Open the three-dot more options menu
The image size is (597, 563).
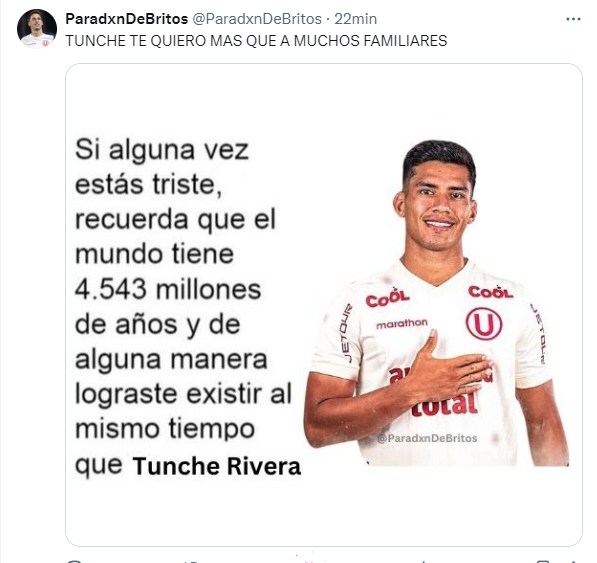click(573, 19)
